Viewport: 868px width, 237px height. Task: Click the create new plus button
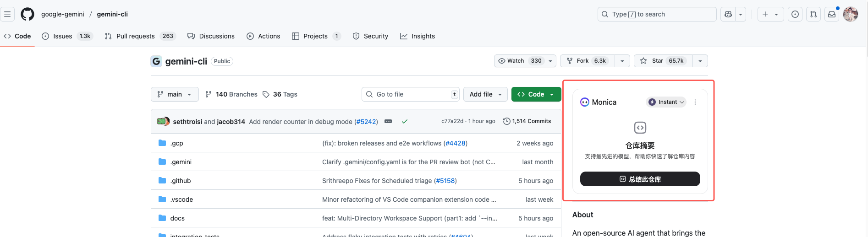coord(770,14)
